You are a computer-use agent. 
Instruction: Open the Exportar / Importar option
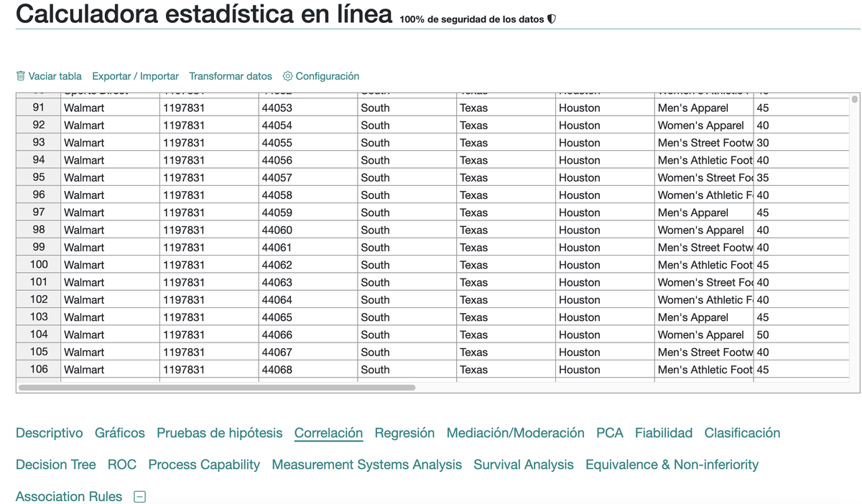point(135,76)
